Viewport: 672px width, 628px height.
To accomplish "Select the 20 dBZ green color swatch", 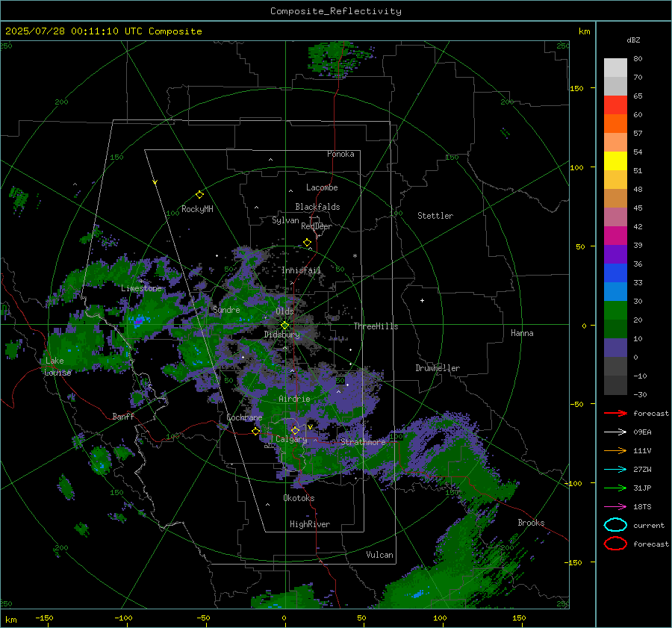I will click(x=615, y=311).
